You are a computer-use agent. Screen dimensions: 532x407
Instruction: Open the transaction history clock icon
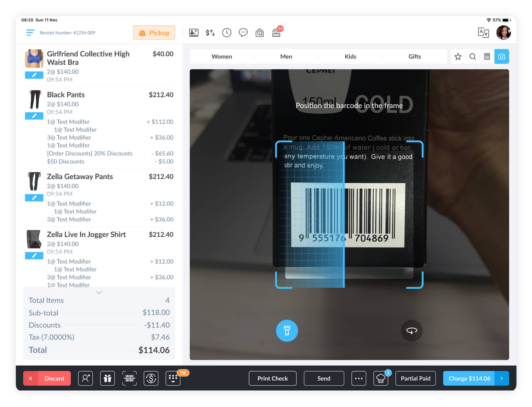226,33
